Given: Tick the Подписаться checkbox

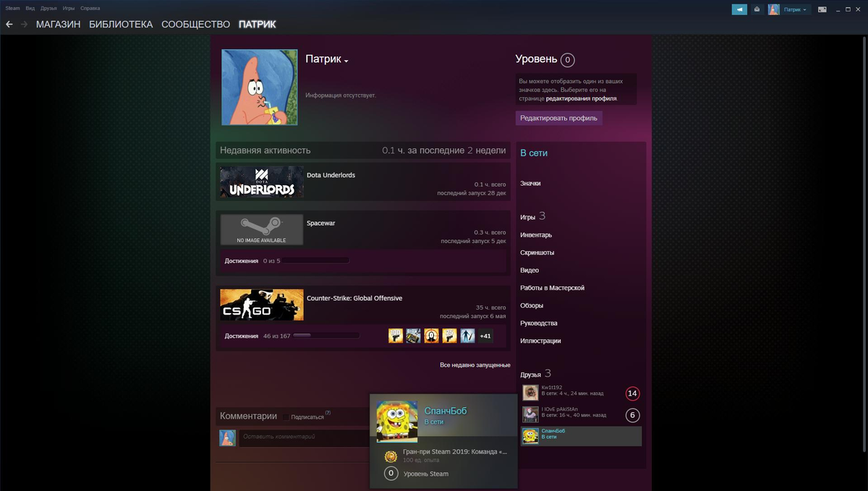Looking at the screenshot, I should 287,417.
